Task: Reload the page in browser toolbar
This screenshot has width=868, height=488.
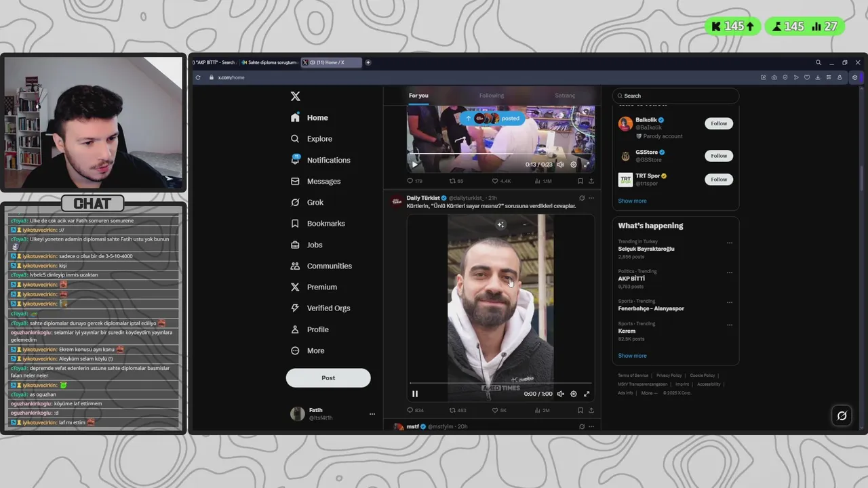Action: tap(198, 77)
